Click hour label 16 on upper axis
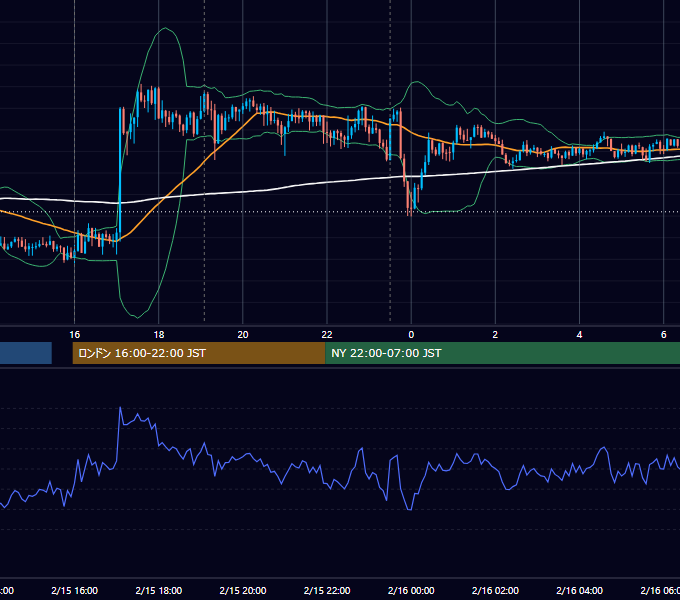The image size is (680, 600). point(75,334)
